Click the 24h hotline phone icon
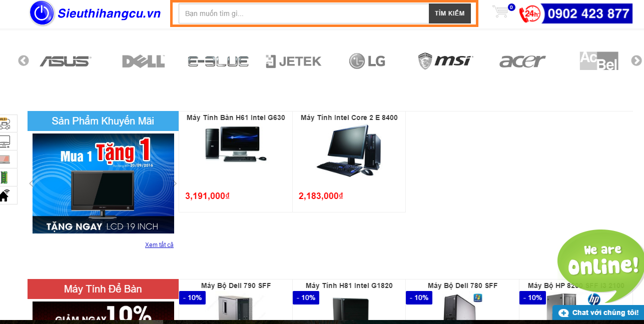Image resolution: width=644 pixels, height=324 pixels. [529, 14]
